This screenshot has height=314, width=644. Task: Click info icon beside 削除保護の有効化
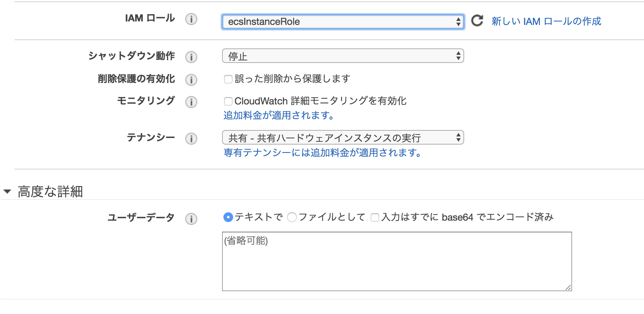[191, 80]
